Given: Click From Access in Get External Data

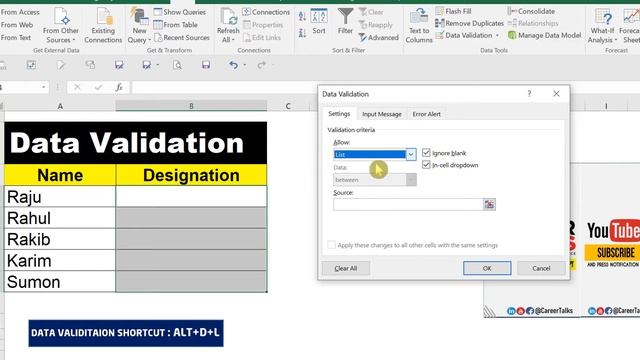Looking at the screenshot, I should click(19, 12).
